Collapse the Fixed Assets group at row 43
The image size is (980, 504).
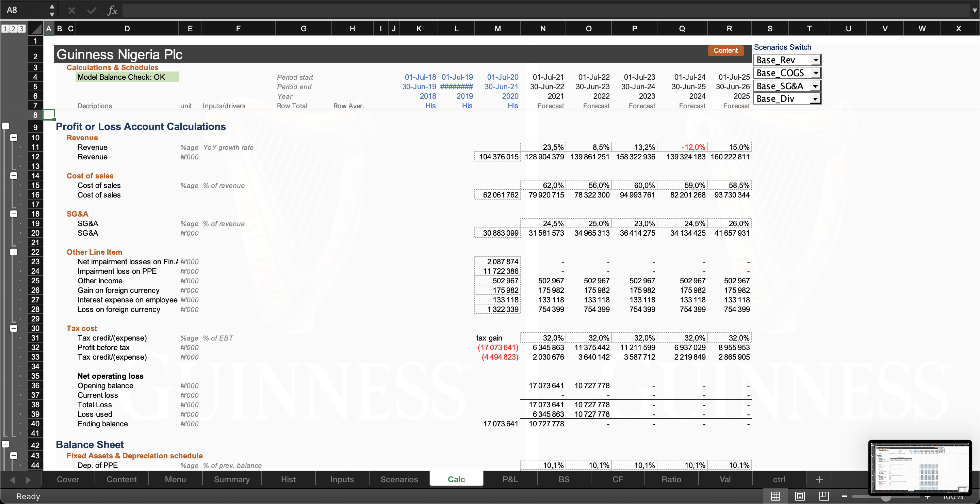(14, 455)
